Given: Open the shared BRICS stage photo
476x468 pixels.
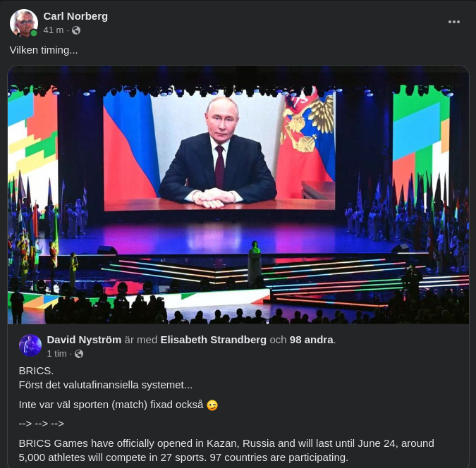Looking at the screenshot, I should [238, 195].
